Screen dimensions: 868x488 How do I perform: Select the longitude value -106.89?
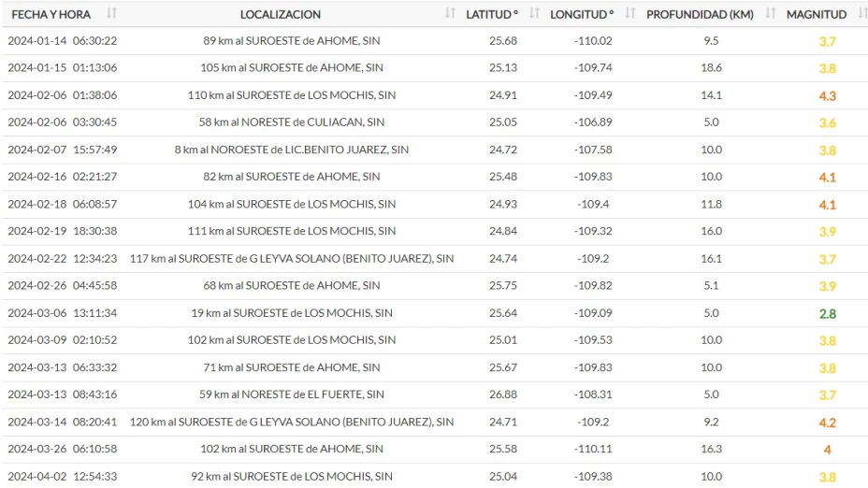[593, 122]
